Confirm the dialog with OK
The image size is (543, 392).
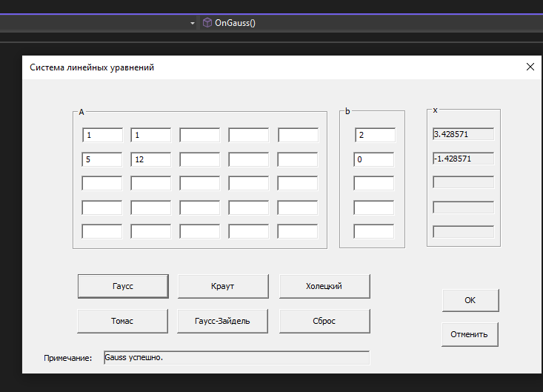point(470,300)
